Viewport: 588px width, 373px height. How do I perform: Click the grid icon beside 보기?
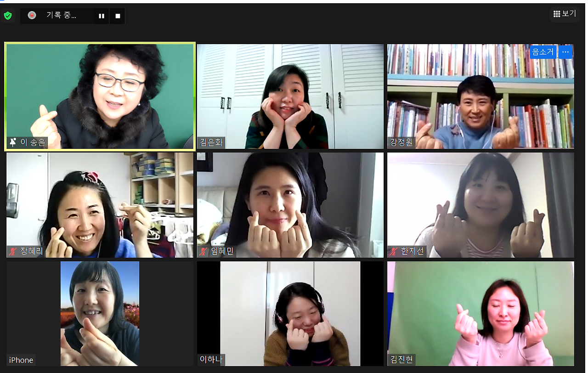click(556, 14)
